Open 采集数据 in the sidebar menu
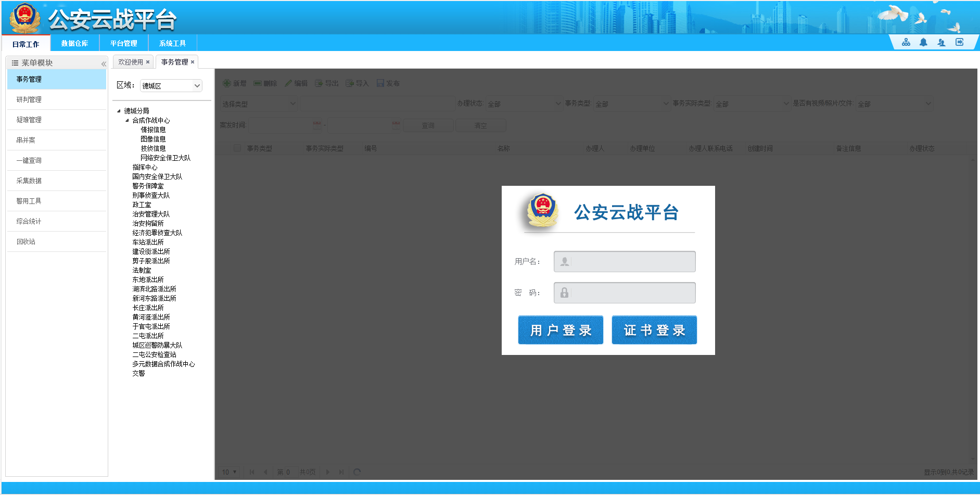The image size is (980, 496). pyautogui.click(x=57, y=181)
